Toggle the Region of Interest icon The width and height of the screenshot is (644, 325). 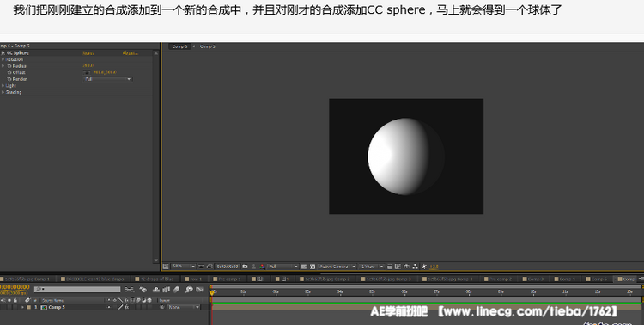[x=304, y=267]
